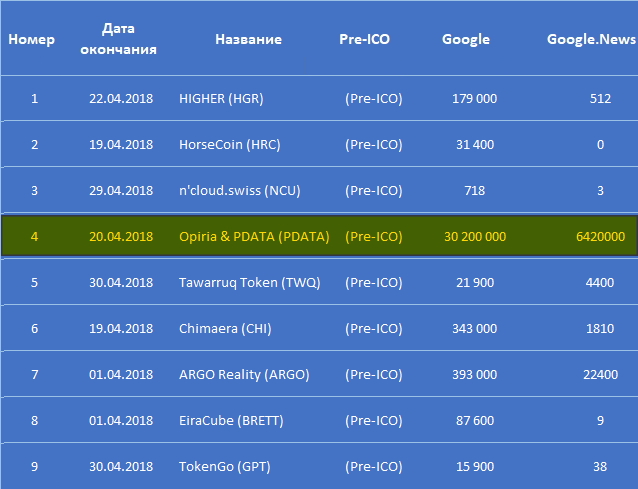Click ARGO Reality's date 01.04.2018
The width and height of the screenshot is (638, 489).
click(121, 374)
